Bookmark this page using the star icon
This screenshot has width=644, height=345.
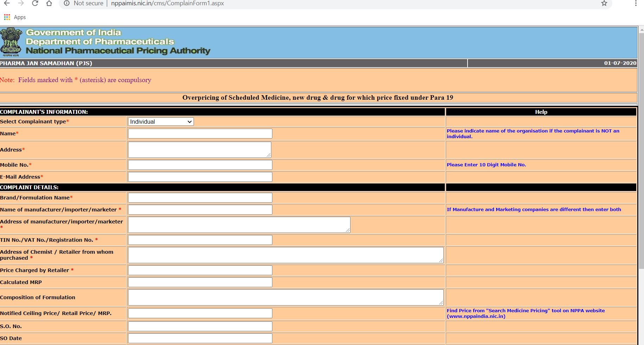(604, 4)
